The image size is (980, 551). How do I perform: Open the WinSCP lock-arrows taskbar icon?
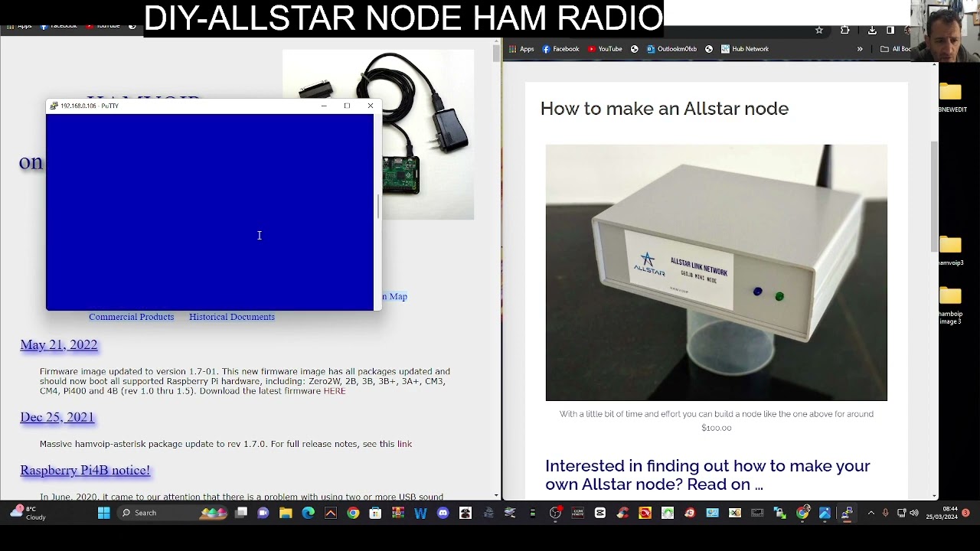(x=779, y=513)
